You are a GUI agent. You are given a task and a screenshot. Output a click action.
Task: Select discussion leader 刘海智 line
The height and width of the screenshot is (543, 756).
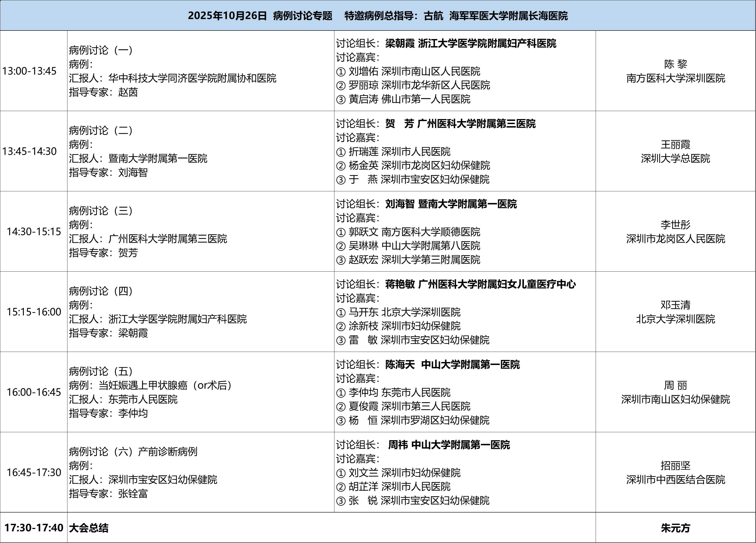tap(426, 204)
